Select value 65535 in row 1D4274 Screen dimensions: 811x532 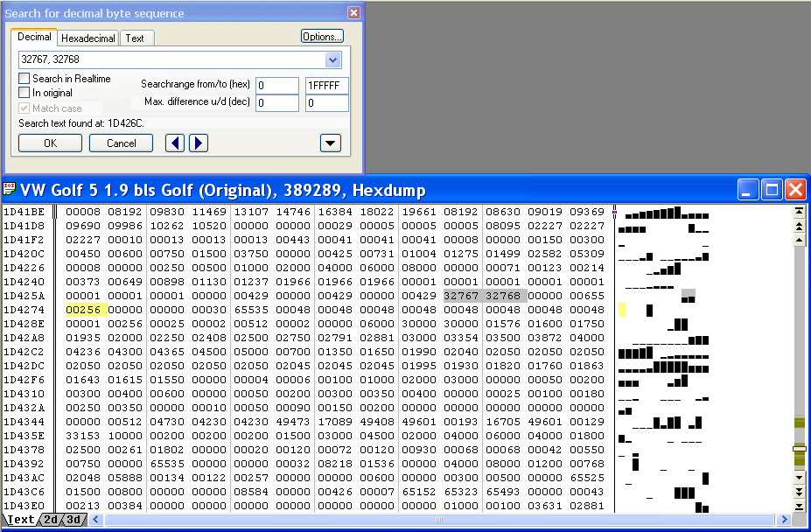(x=251, y=310)
